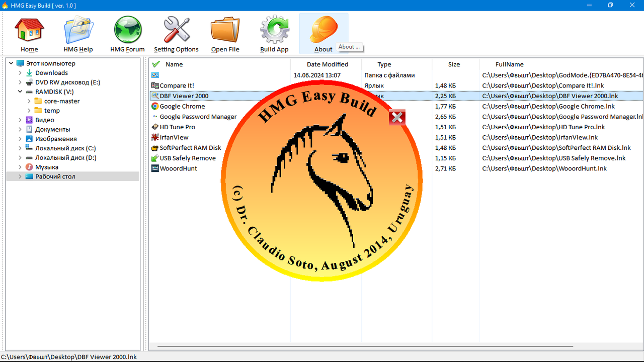Select temp folder in tree
The width and height of the screenshot is (644, 362).
pyautogui.click(x=52, y=111)
